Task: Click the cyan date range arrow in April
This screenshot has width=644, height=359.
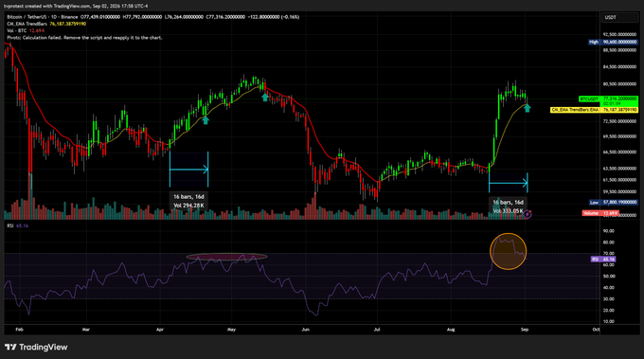Action: tap(188, 170)
